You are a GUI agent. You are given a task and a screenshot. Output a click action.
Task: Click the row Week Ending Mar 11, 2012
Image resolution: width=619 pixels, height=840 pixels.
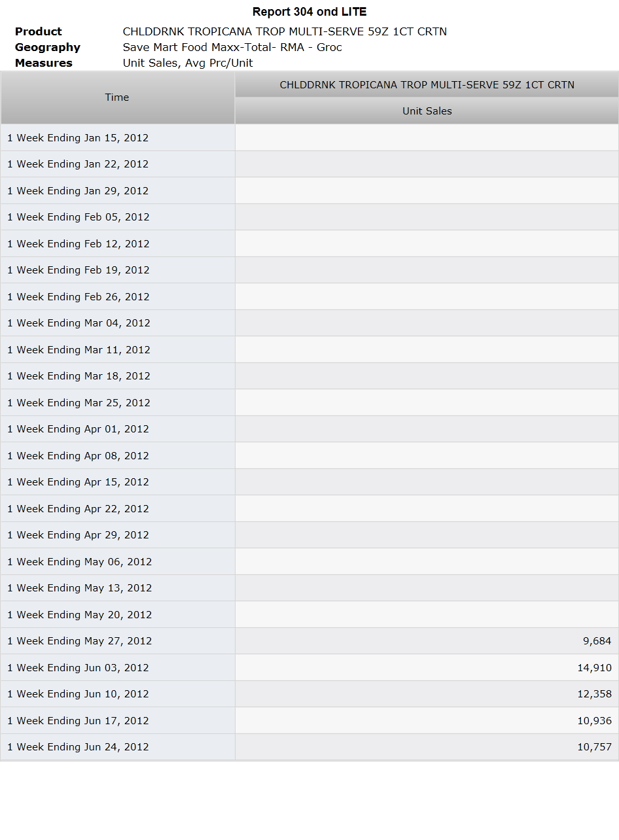pos(309,350)
